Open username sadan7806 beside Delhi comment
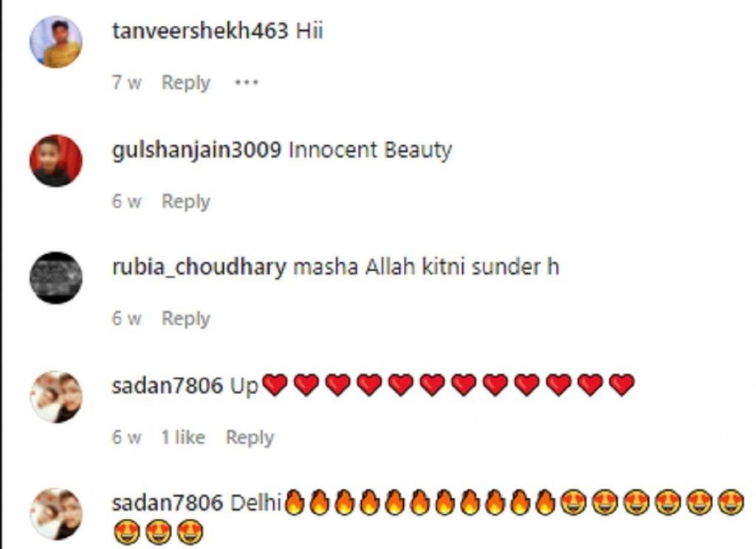The height and width of the screenshot is (549, 756). [x=168, y=503]
